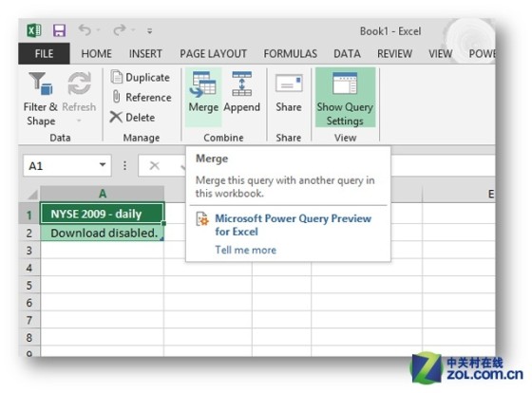Toggle Show Query Settings pane
Image resolution: width=532 pixels, height=393 pixels.
(345, 98)
